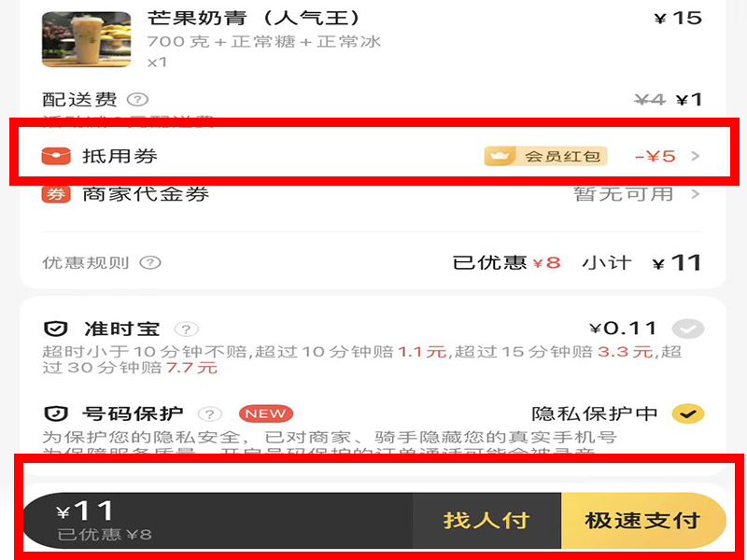Expand the 商家代金券 row chevron

696,194
